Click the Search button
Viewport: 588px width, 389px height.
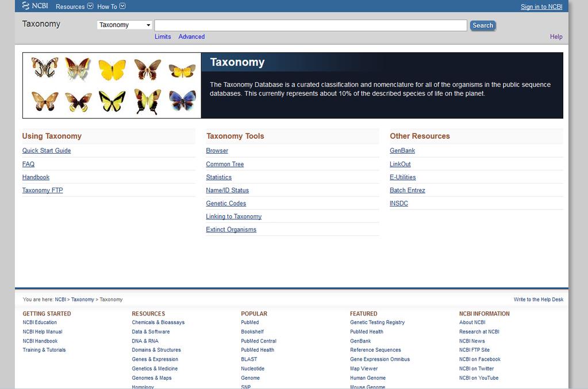click(x=483, y=25)
